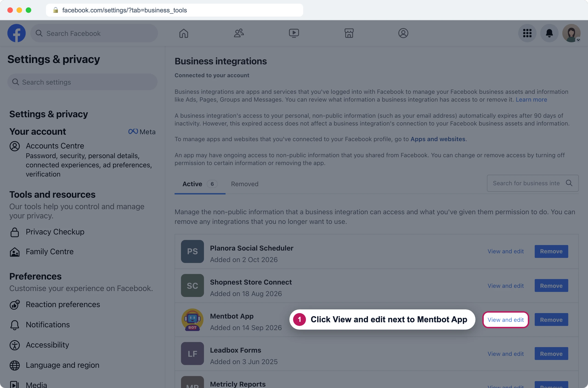588x388 pixels.
Task: Click the Language and region globe icon
Action: click(x=15, y=365)
